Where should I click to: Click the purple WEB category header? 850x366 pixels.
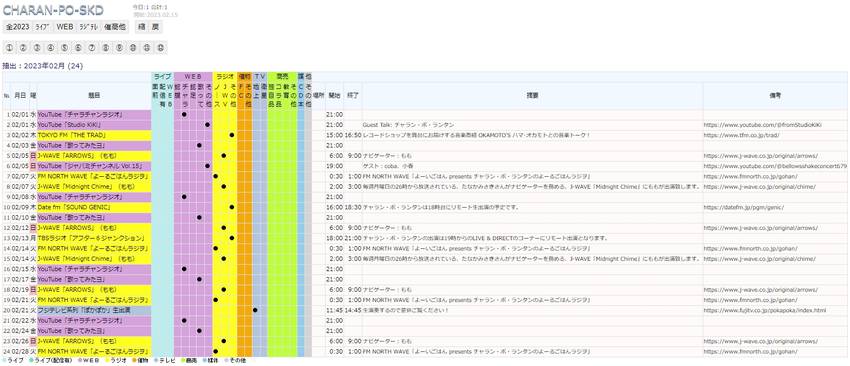(193, 76)
